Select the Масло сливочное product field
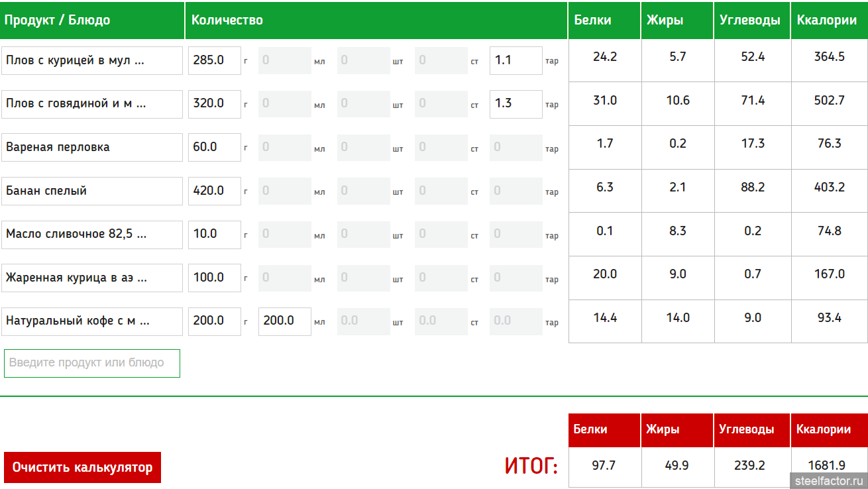Image resolution: width=868 pixels, height=489 pixels. pos(92,235)
